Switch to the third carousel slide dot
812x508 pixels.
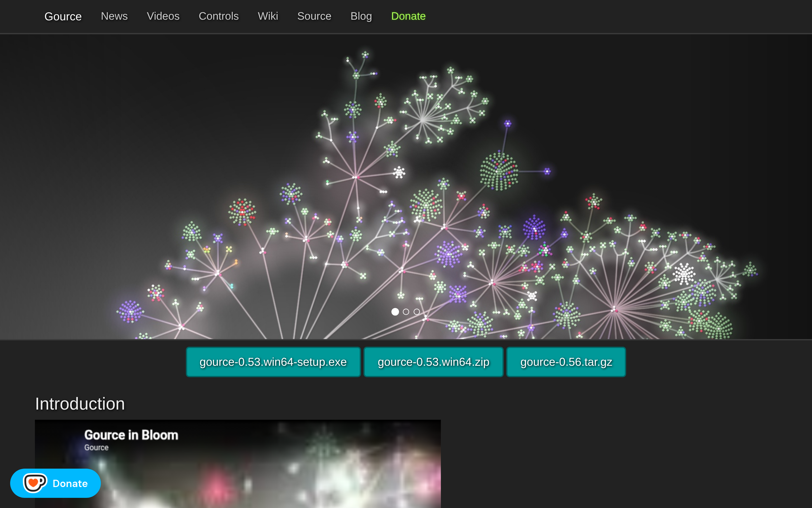[417, 312]
